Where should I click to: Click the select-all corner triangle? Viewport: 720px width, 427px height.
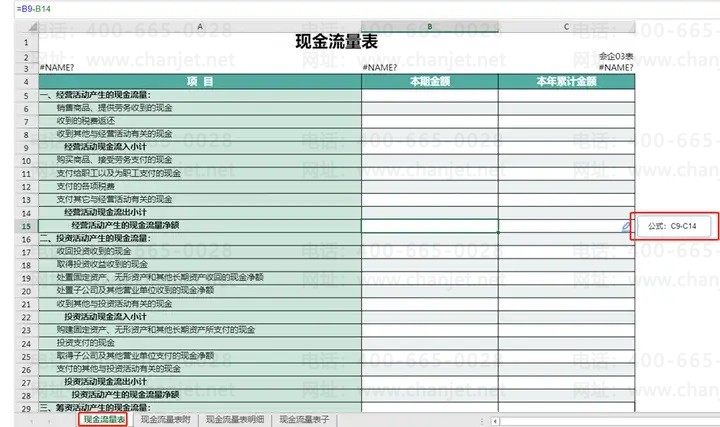(33, 27)
